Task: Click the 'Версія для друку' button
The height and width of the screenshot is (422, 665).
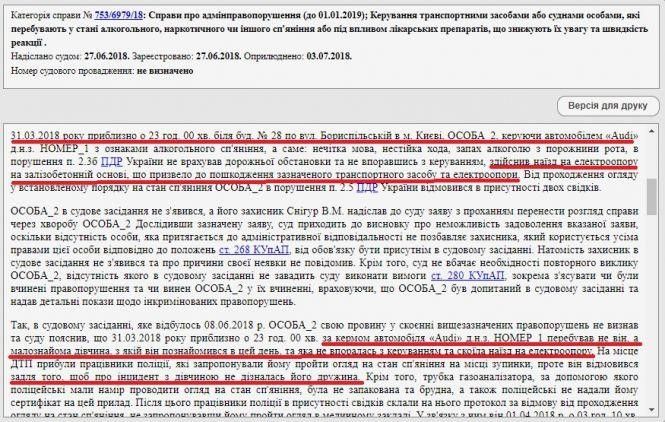Action: [608, 106]
